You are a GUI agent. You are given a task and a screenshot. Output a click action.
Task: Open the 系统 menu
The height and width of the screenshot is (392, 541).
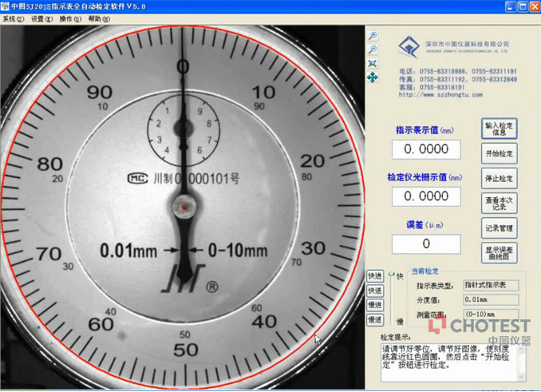(13, 18)
